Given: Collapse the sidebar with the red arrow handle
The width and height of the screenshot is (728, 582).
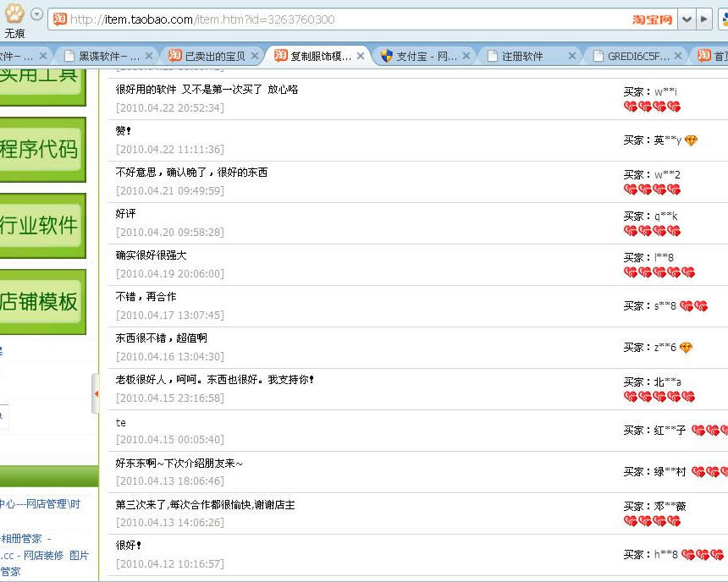Looking at the screenshot, I should tap(96, 393).
